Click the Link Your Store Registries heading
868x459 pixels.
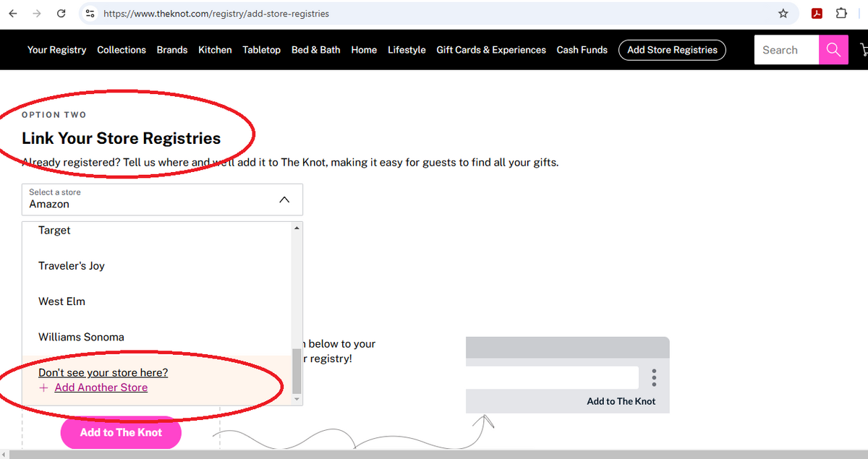(122, 138)
